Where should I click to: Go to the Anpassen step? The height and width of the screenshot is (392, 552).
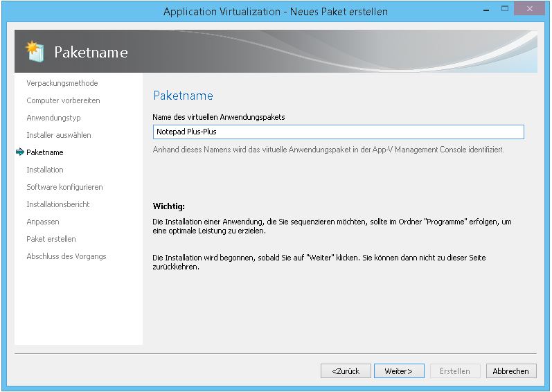tap(43, 222)
